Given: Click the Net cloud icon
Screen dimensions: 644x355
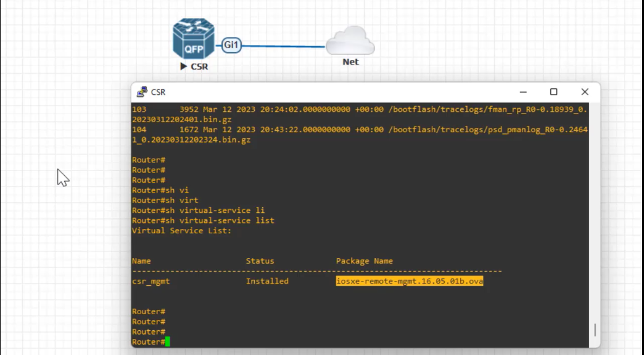Looking at the screenshot, I should tap(350, 41).
